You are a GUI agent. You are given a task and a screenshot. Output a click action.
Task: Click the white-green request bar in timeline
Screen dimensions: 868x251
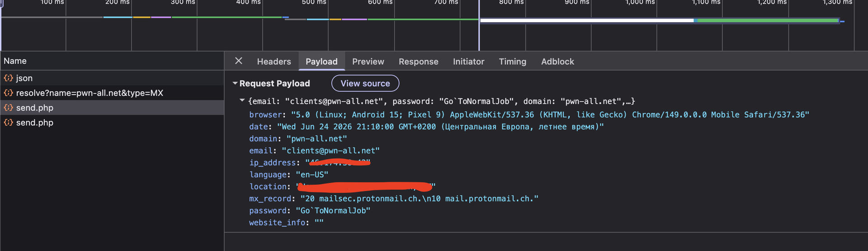(x=659, y=20)
